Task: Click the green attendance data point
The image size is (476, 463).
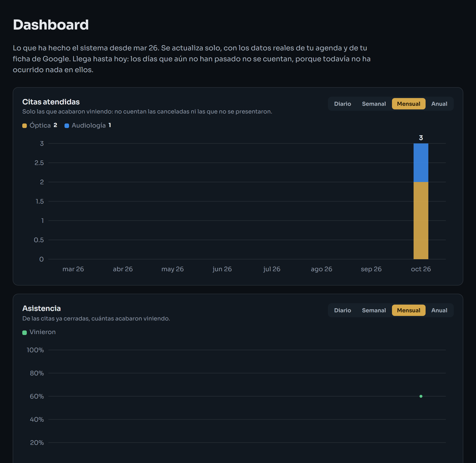Action: click(x=421, y=396)
